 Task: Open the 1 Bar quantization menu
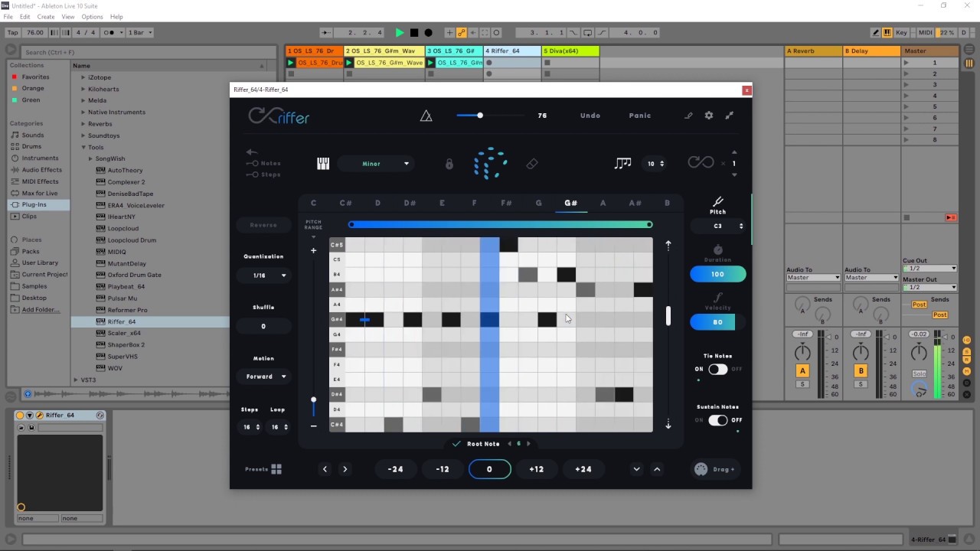(139, 32)
